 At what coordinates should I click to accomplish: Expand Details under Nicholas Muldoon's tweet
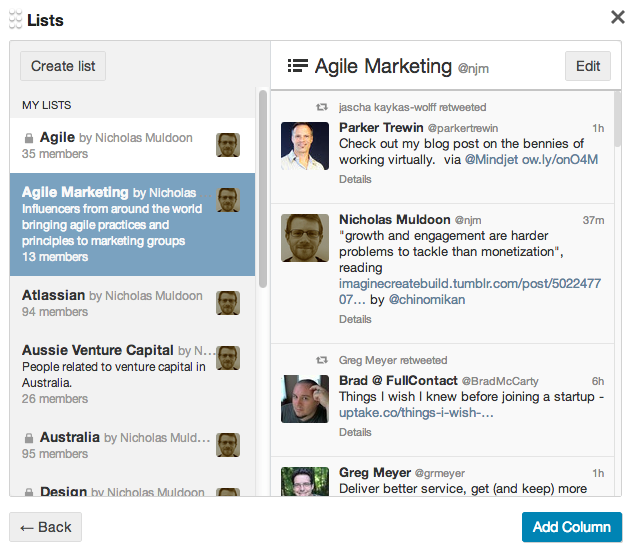(x=355, y=320)
